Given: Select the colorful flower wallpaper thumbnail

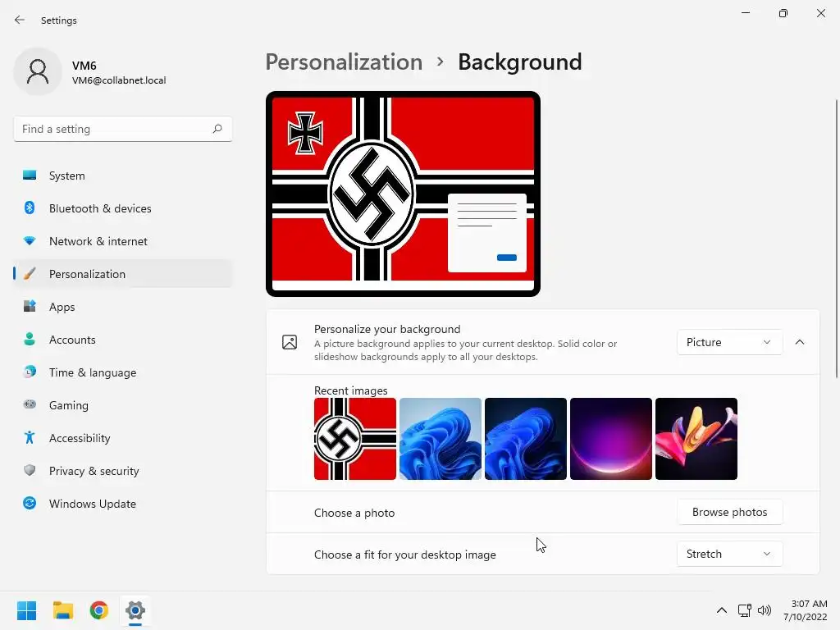Looking at the screenshot, I should pos(696,439).
